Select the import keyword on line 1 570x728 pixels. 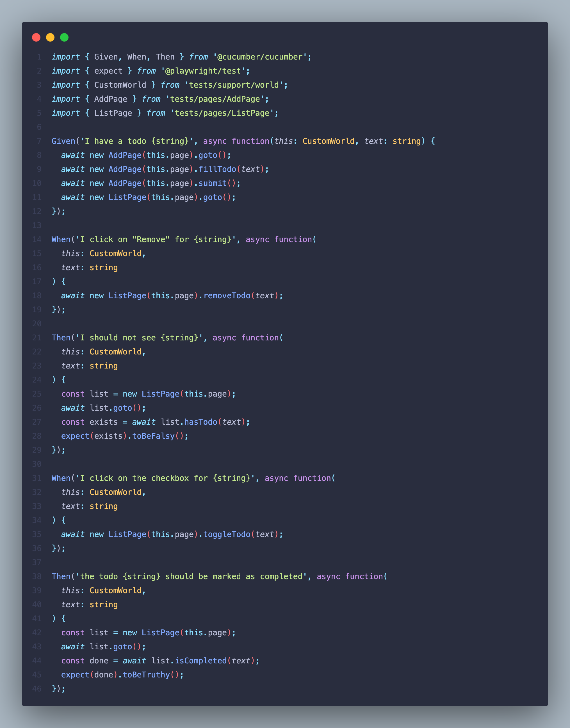pyautogui.click(x=65, y=57)
